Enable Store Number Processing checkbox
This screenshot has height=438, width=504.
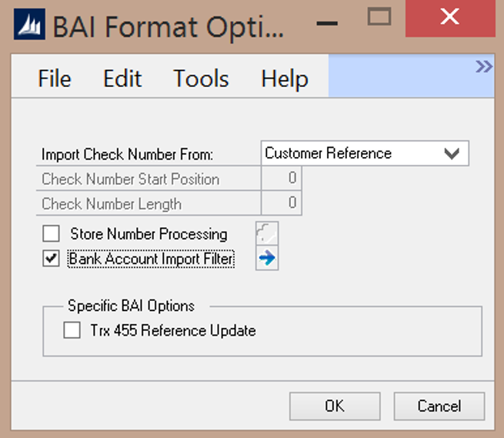[x=52, y=234]
